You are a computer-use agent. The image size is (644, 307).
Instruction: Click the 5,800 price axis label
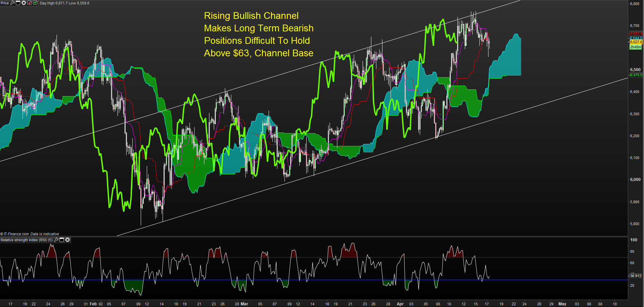pyautogui.click(x=635, y=224)
